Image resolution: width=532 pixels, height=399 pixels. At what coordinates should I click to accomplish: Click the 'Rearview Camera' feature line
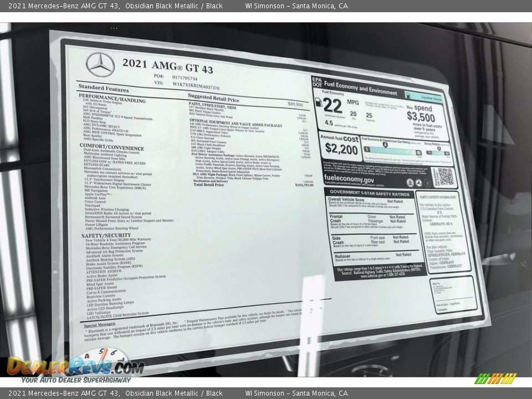click(101, 296)
